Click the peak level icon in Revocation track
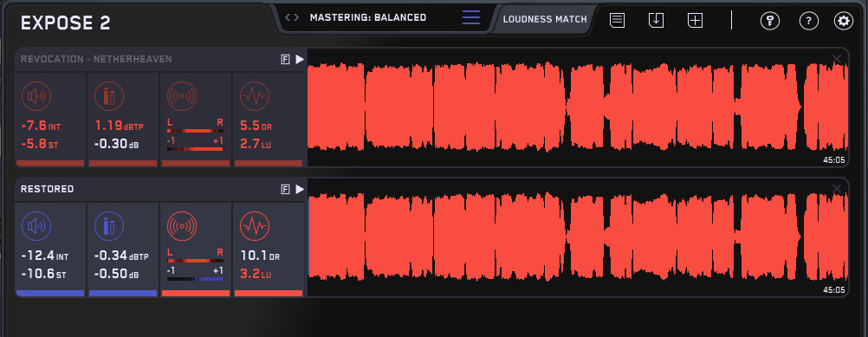 tap(109, 96)
